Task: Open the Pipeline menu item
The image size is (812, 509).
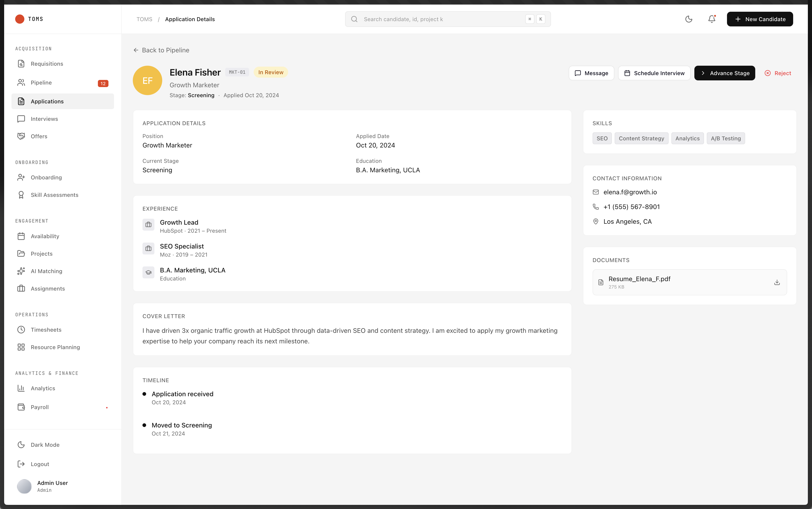Action: (x=41, y=82)
